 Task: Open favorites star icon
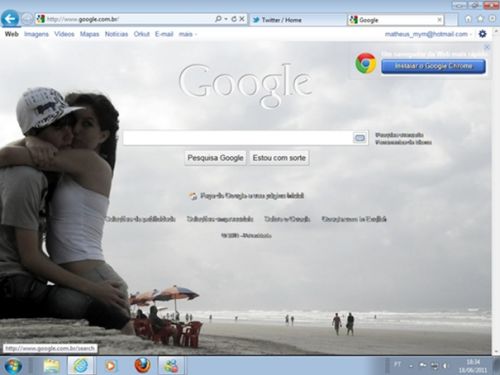click(x=480, y=19)
